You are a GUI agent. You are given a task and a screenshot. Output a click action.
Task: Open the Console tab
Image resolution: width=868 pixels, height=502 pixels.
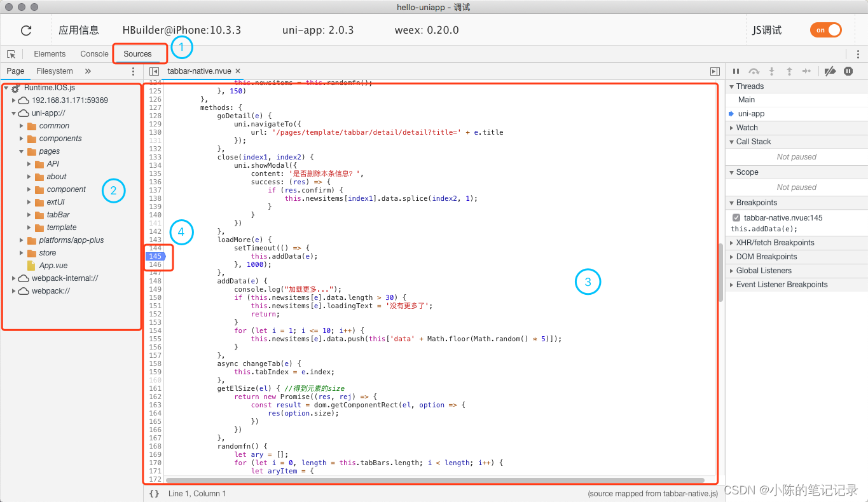point(95,54)
